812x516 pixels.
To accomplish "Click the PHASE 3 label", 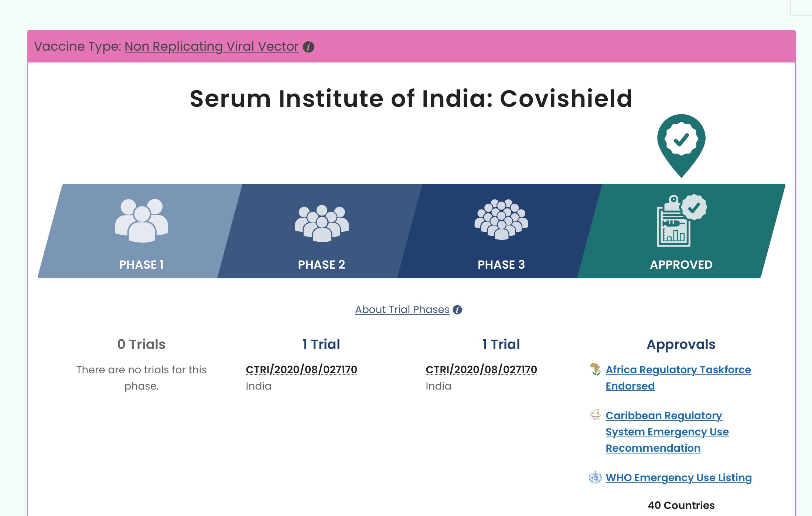I will click(501, 265).
